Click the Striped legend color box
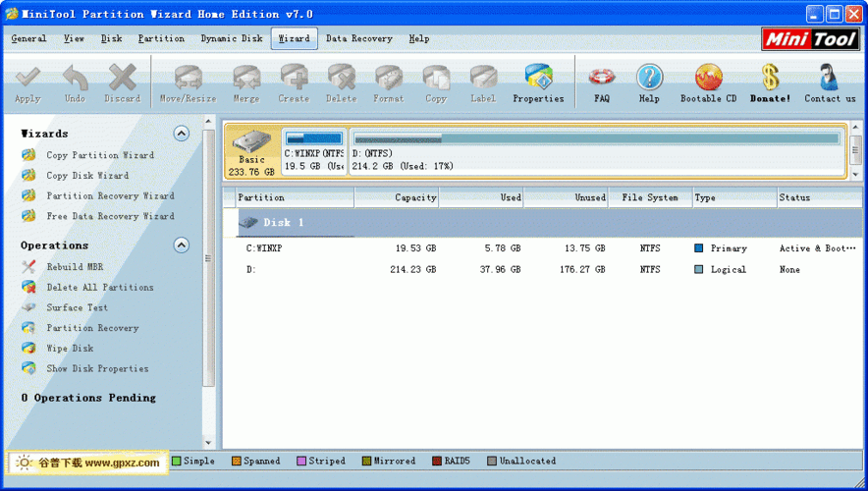868x491 pixels. [x=301, y=461]
